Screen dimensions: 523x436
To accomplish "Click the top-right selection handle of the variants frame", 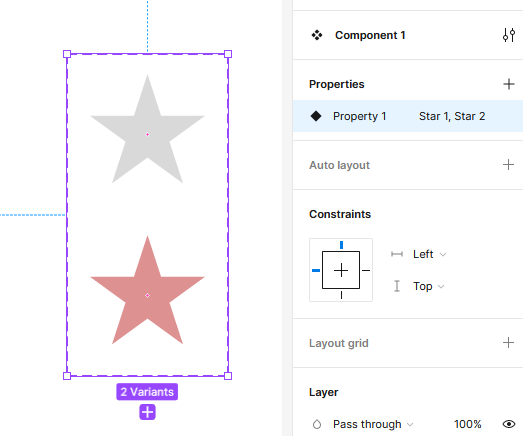I will [x=228, y=54].
